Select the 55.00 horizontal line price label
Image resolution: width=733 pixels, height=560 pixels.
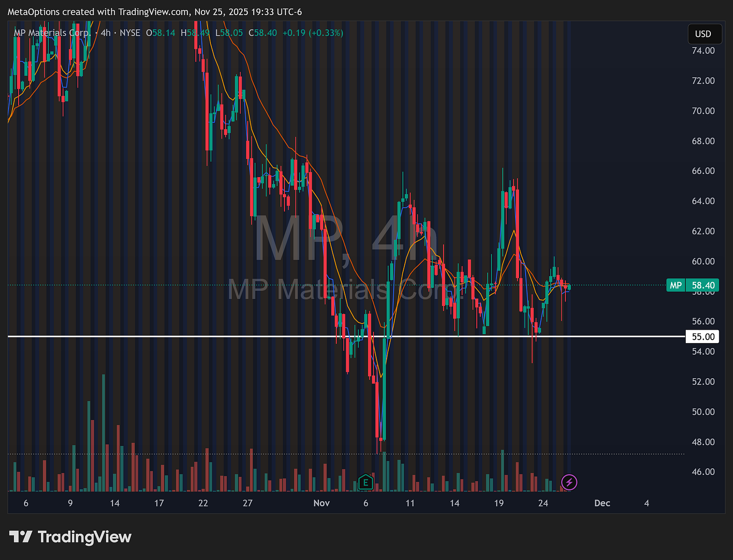pos(703,337)
